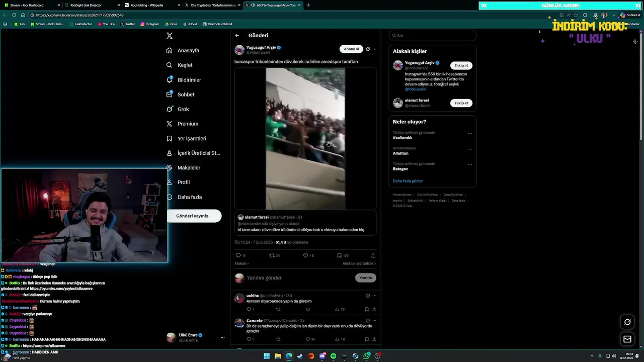Open Profil page
Image resolution: width=644 pixels, height=362 pixels.
coord(178,182)
